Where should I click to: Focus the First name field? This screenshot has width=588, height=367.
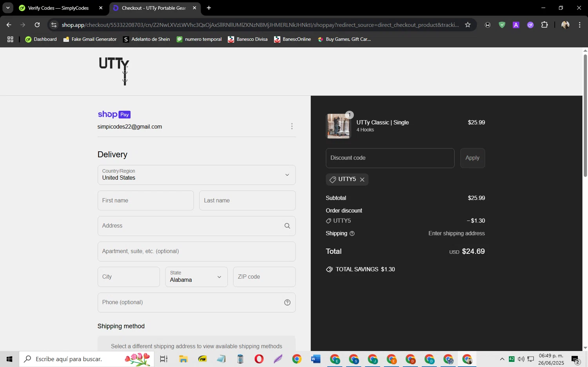point(145,201)
